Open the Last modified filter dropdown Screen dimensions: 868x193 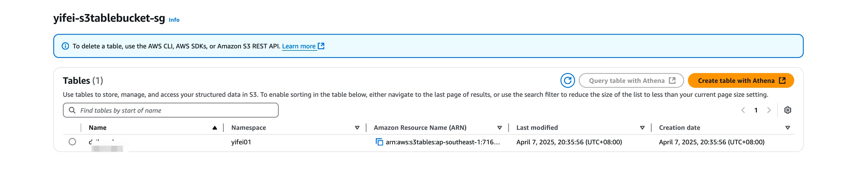click(x=642, y=128)
